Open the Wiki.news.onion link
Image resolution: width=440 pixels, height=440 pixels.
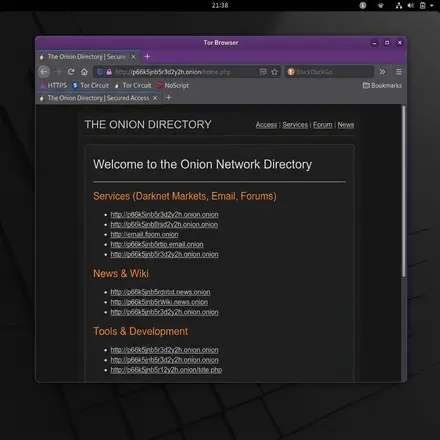coord(159,302)
